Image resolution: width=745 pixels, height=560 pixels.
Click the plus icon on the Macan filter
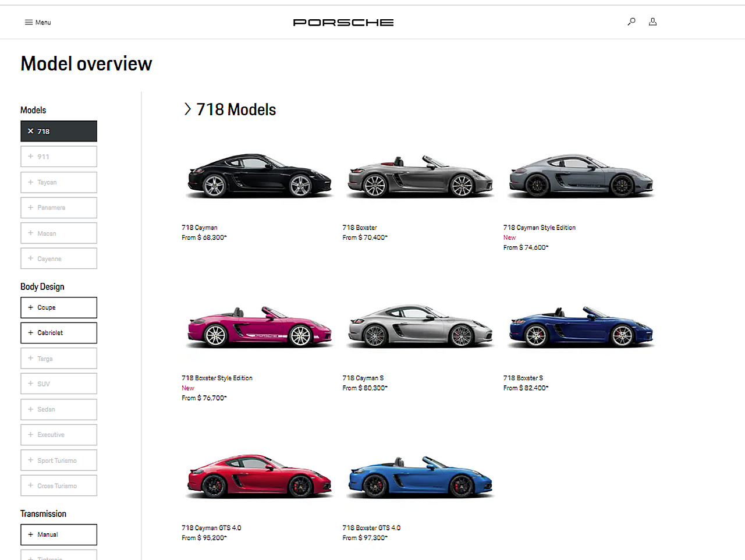(x=30, y=233)
